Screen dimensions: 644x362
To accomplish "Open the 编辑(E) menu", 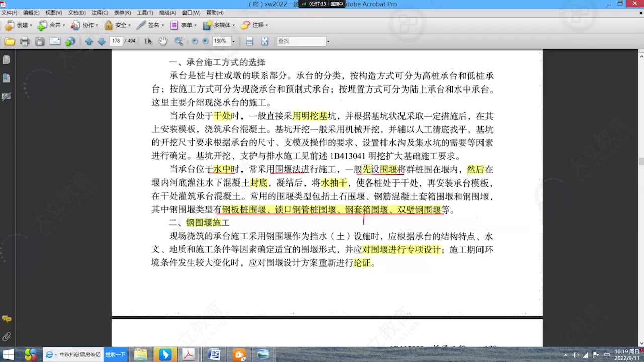I will point(31,13).
